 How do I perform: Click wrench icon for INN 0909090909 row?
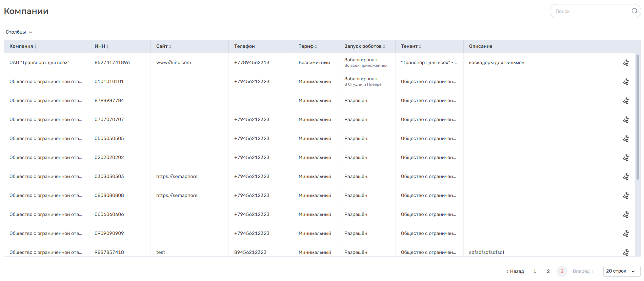(626, 234)
